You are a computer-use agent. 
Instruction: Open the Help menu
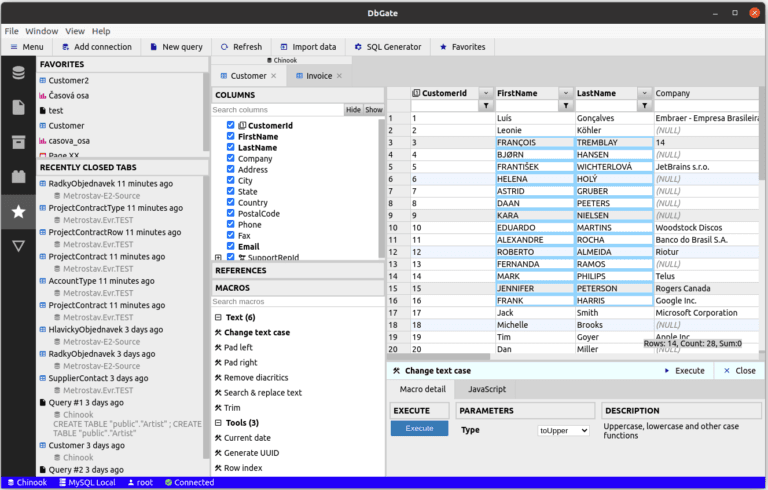(101, 31)
